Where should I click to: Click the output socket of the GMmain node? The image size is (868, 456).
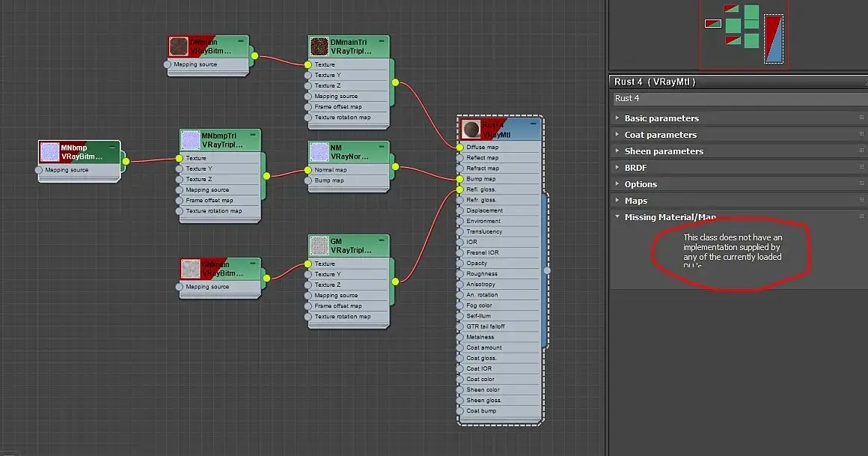(x=267, y=278)
